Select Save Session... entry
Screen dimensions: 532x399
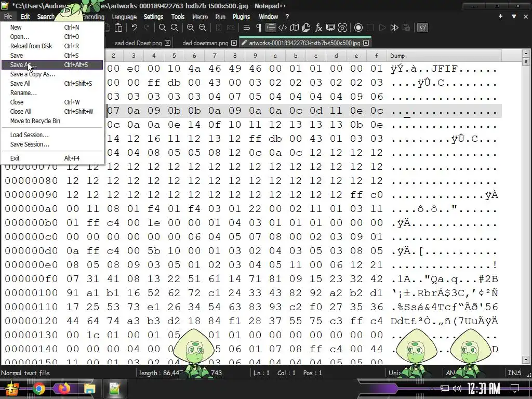click(x=52, y=144)
